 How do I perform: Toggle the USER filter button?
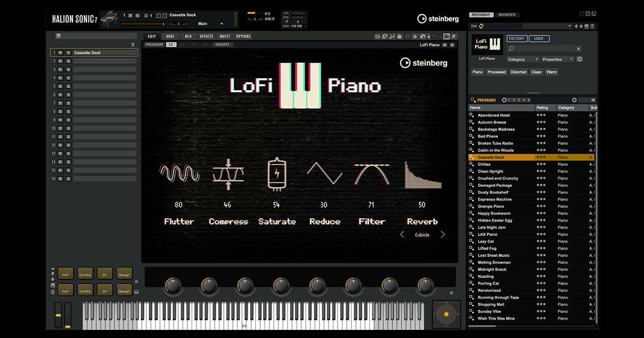point(539,39)
